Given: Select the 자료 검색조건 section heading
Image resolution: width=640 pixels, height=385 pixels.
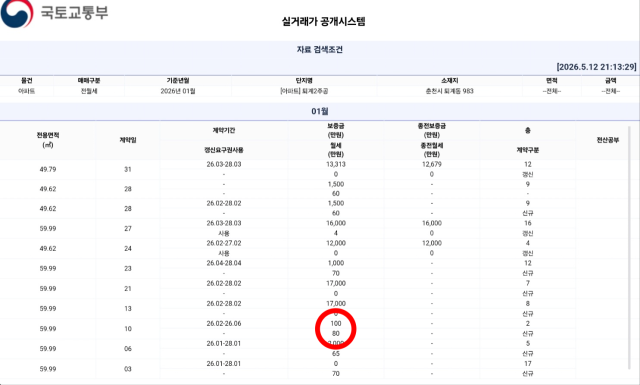Looking at the screenshot, I should click(320, 50).
